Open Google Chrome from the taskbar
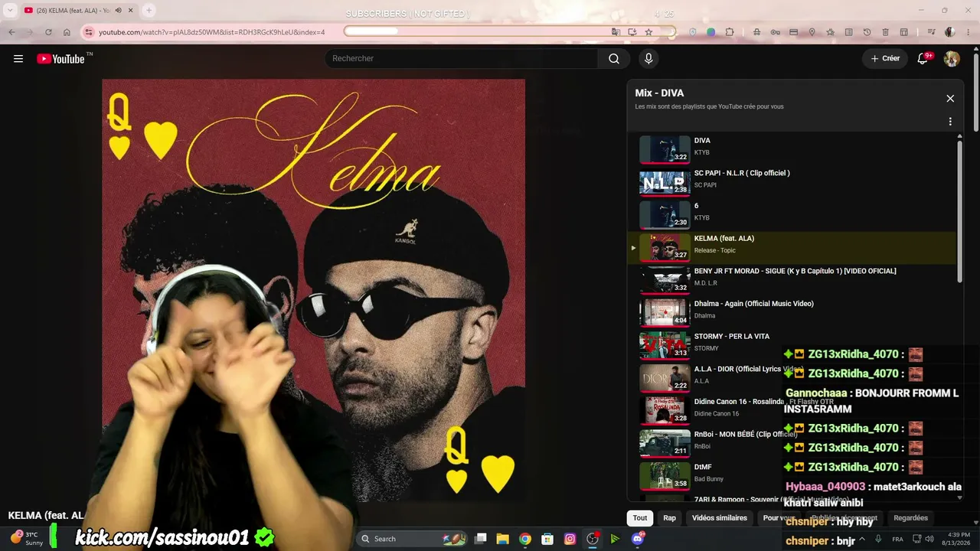This screenshot has height=551, width=980. (x=525, y=539)
